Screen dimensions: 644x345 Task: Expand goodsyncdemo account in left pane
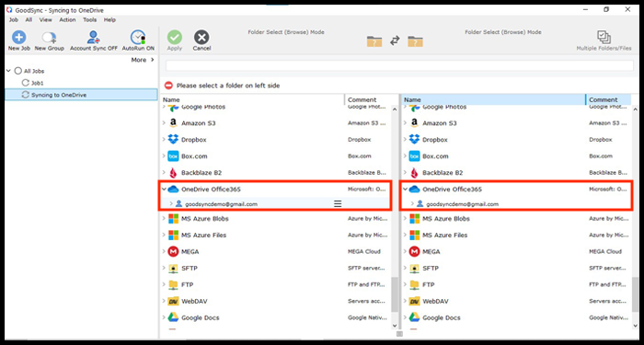click(x=171, y=203)
